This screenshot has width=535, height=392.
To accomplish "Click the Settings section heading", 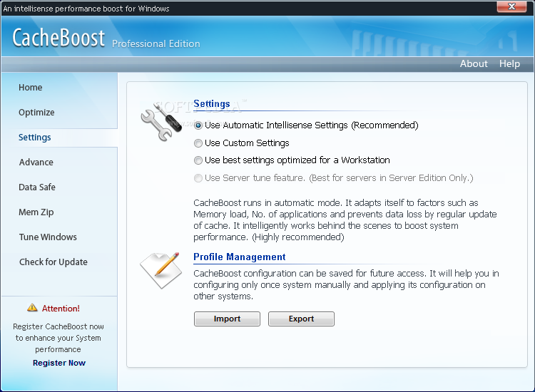I will tap(212, 103).
